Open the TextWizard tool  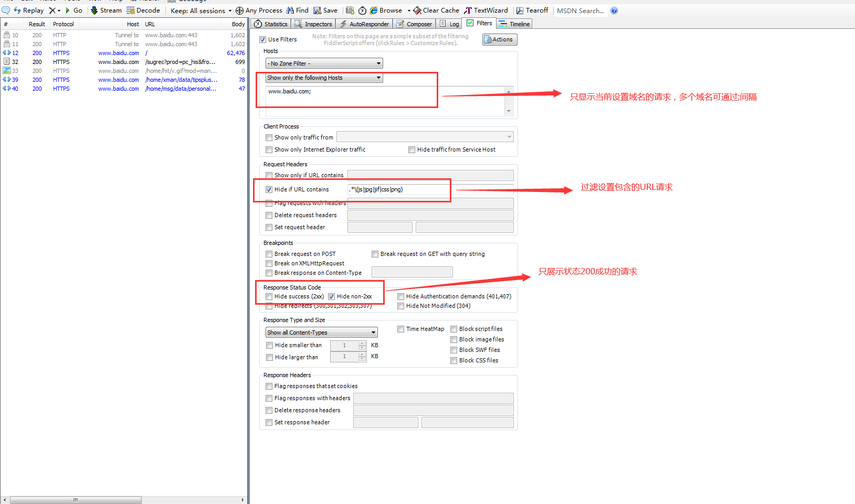click(x=486, y=10)
